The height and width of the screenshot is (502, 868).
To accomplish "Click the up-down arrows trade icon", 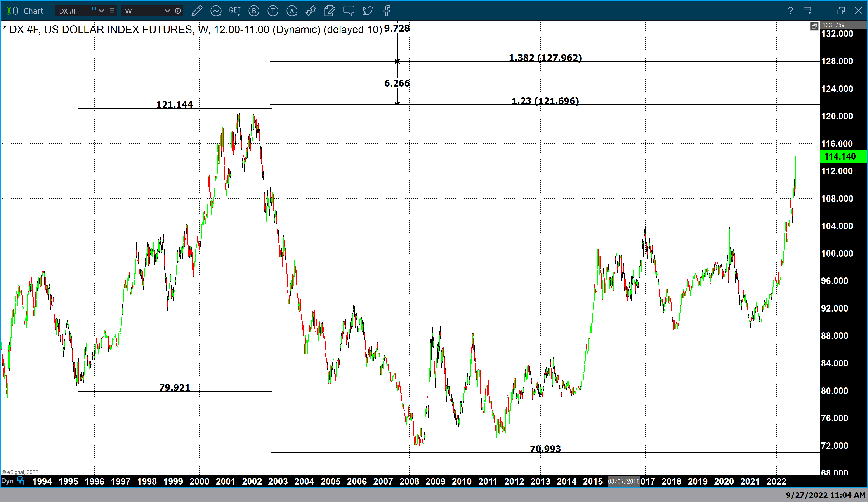I will (311, 11).
